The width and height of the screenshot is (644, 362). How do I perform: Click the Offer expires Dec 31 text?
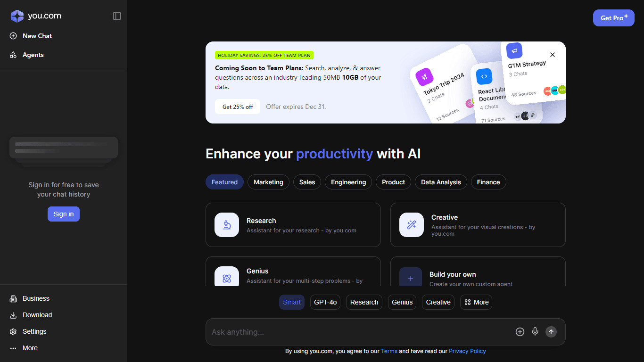pos(296,107)
